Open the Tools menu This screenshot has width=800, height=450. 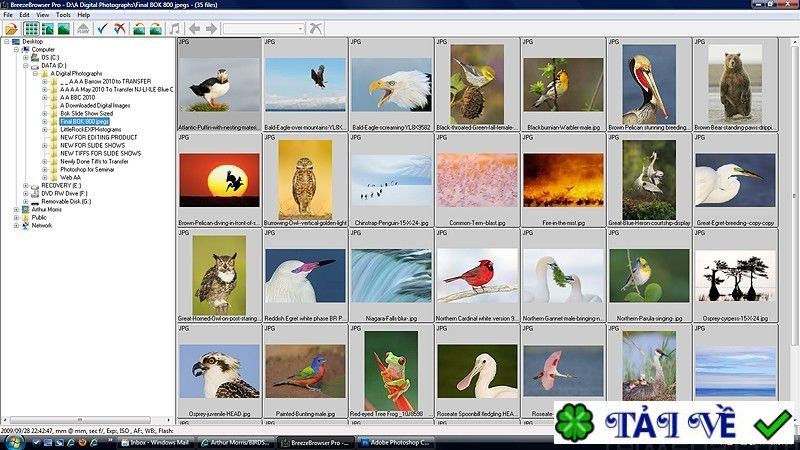pos(63,15)
